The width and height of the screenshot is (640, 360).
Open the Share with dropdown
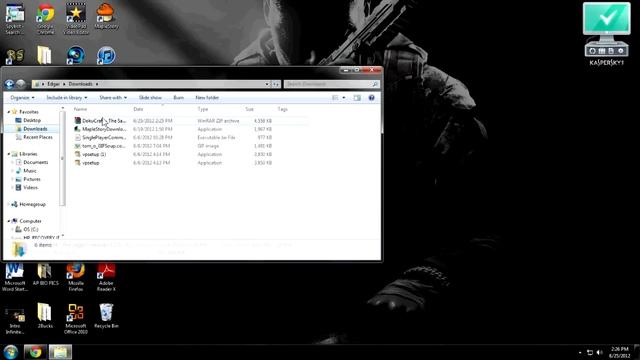click(113, 98)
